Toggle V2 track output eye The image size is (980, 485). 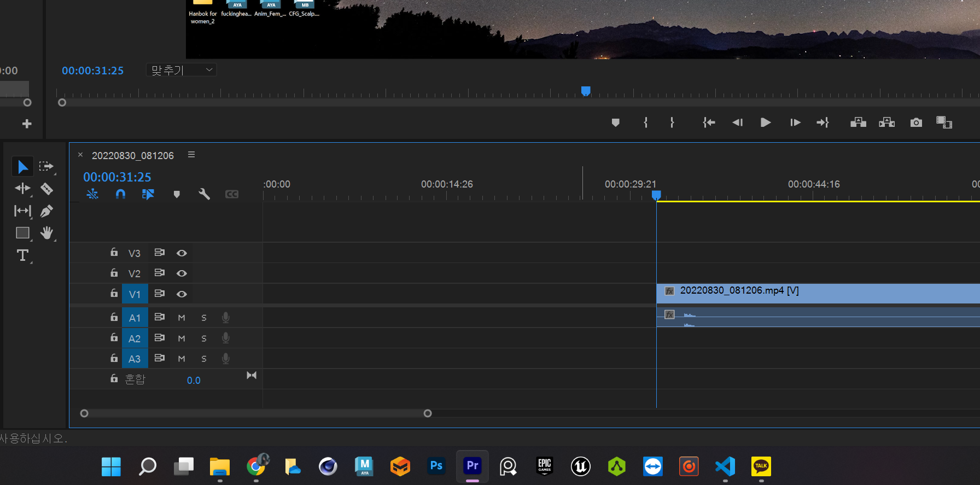pyautogui.click(x=182, y=273)
